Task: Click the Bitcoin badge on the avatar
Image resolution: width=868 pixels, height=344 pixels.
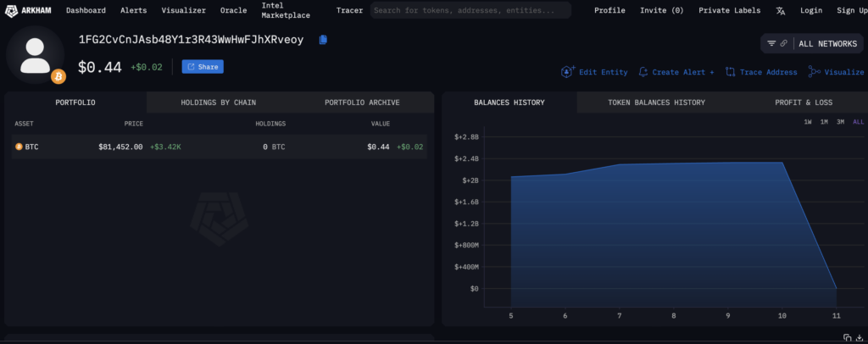Action: click(58, 76)
